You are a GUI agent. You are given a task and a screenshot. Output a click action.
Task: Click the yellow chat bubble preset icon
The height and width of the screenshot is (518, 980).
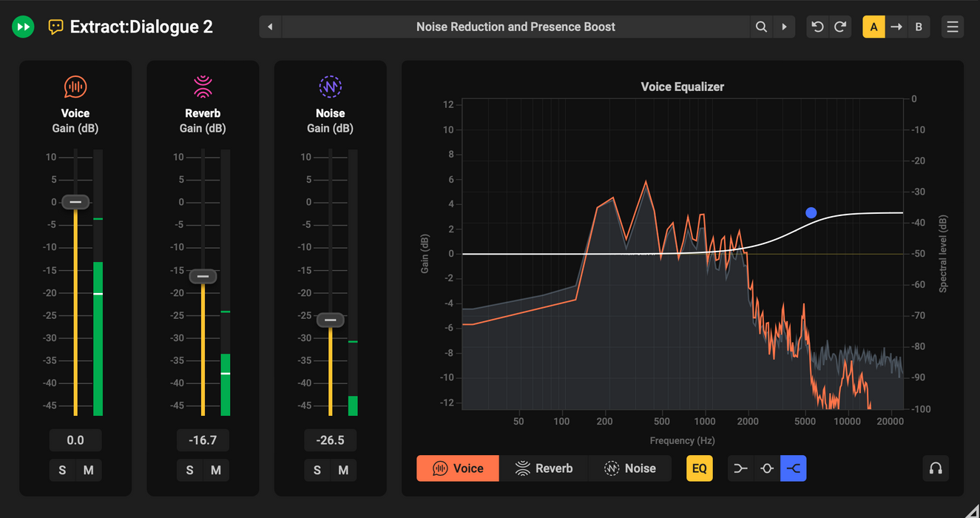55,27
